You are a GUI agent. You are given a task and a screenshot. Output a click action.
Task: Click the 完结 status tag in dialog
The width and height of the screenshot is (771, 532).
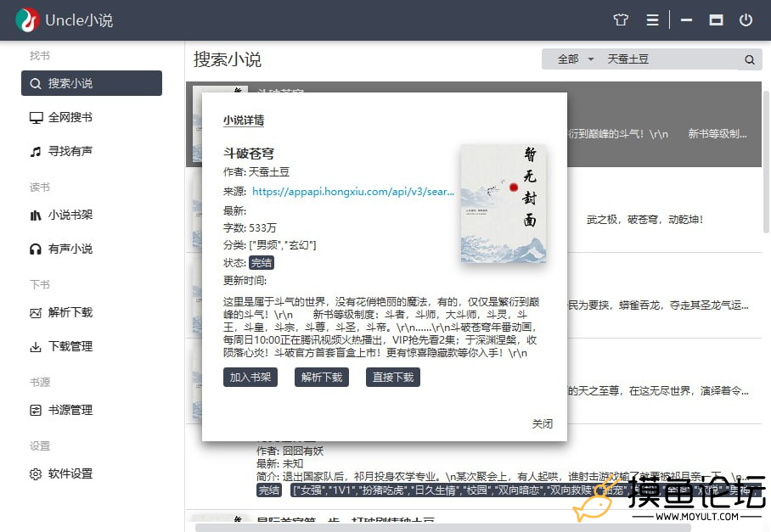tap(261, 263)
